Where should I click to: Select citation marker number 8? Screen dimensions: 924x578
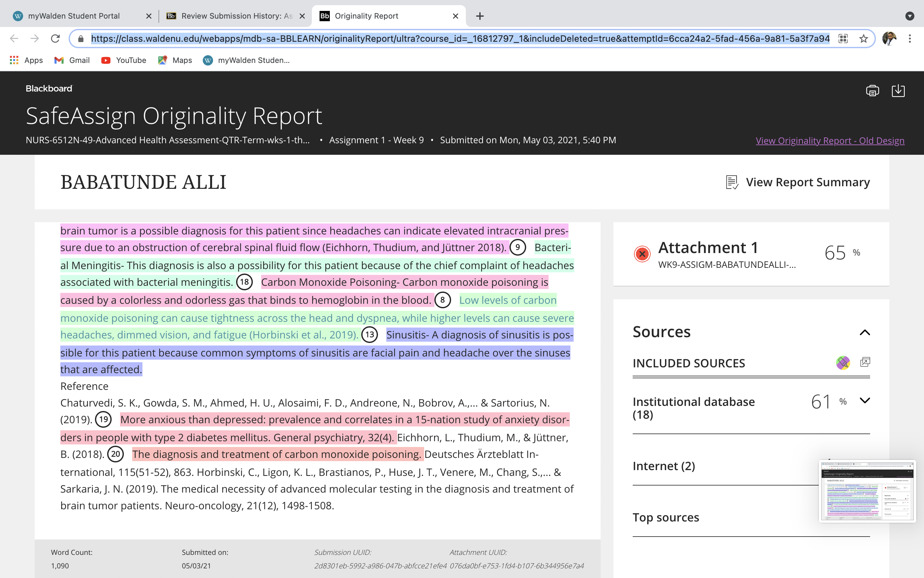(442, 300)
